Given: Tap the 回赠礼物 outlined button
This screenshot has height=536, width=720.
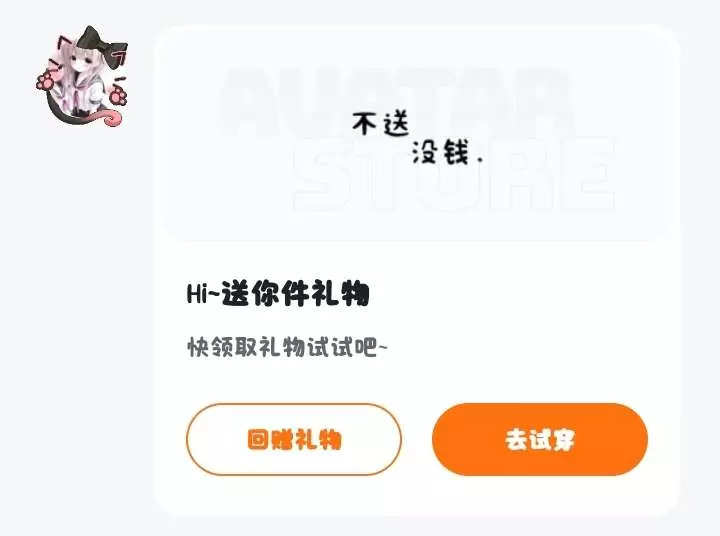Looking at the screenshot, I should 294,439.
